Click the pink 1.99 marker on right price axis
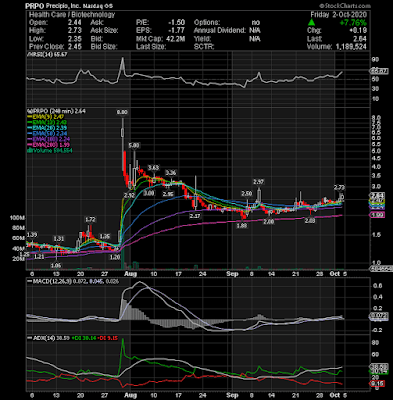Viewport: 393px width, 400px height. click(x=377, y=215)
